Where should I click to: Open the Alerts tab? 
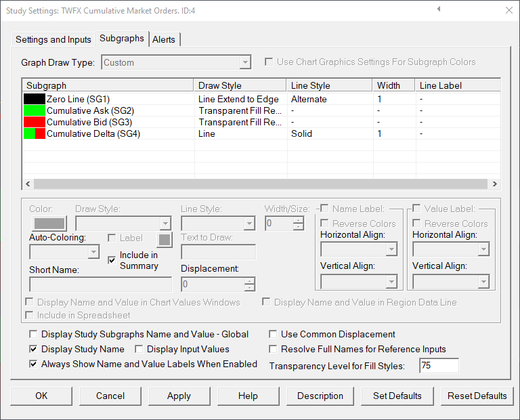[x=164, y=39]
